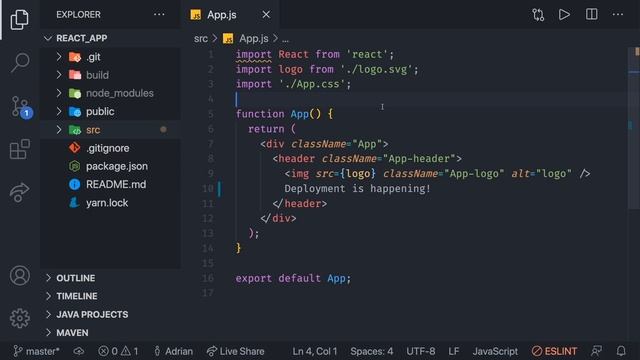
Task: Open the Live Share activity bar icon
Action: pos(19,193)
